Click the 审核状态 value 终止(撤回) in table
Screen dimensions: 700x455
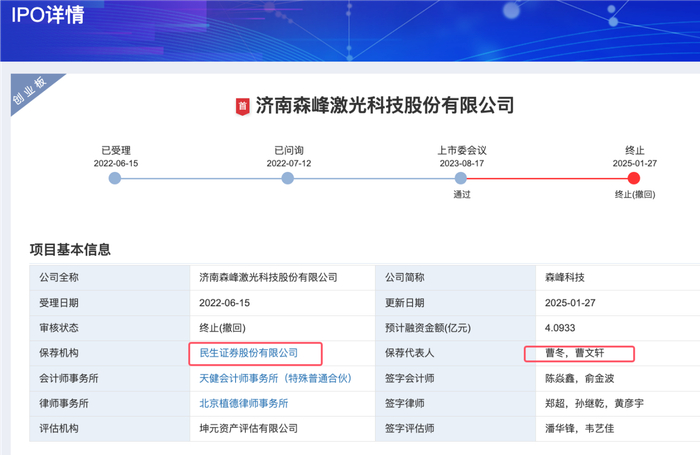(222, 328)
